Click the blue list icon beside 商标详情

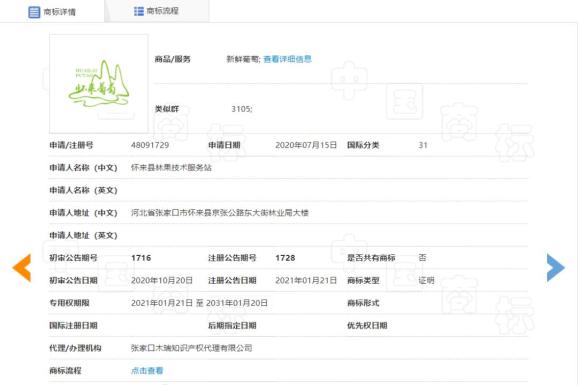(34, 12)
